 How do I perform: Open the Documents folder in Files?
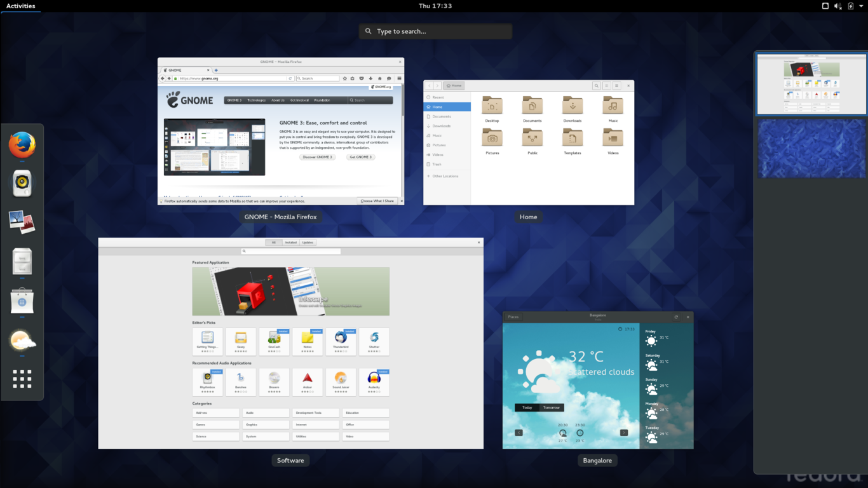(x=532, y=109)
